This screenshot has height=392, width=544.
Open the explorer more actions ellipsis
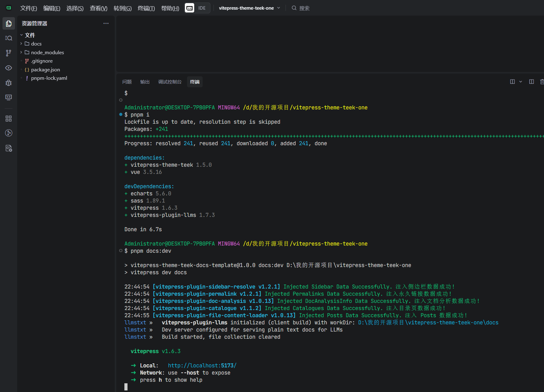coord(106,23)
